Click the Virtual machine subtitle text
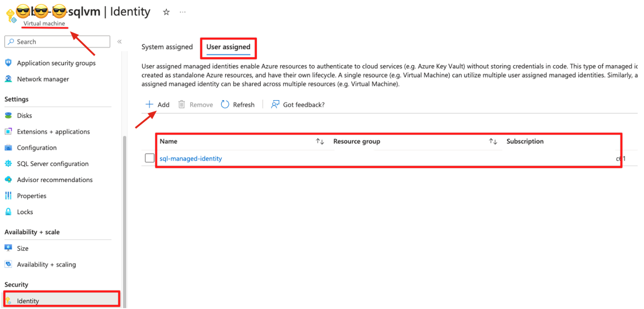This screenshot has width=644, height=309. pos(44,24)
